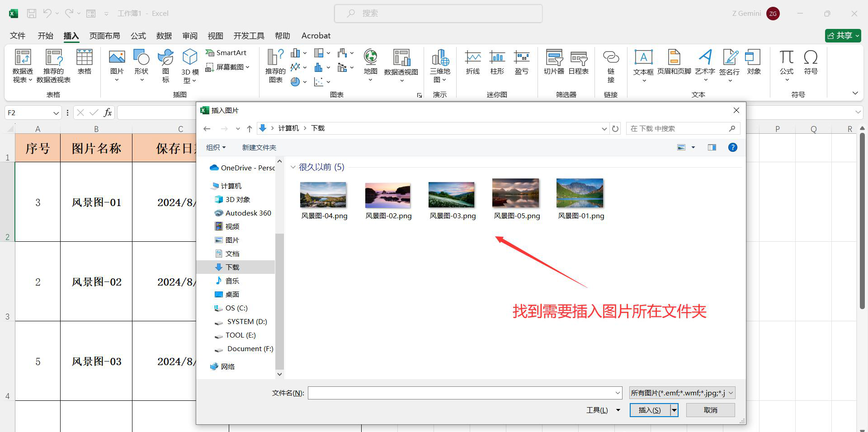Click 新建文件夹 (New folder)

(259, 148)
